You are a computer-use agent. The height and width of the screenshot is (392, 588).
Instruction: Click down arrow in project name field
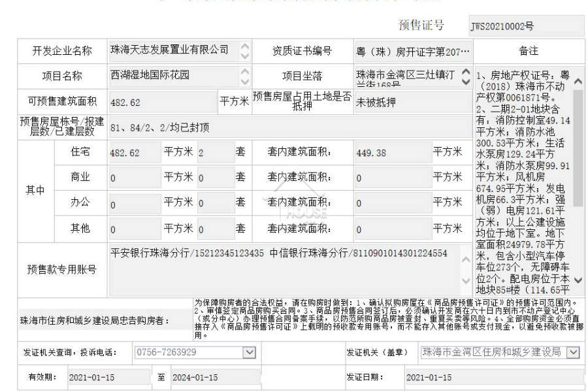(x=245, y=82)
